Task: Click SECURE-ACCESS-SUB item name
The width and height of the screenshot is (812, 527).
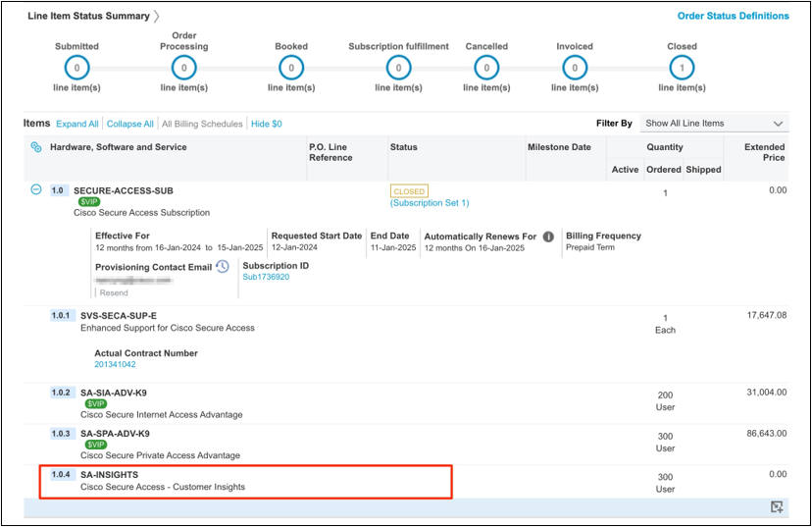Action: point(124,190)
